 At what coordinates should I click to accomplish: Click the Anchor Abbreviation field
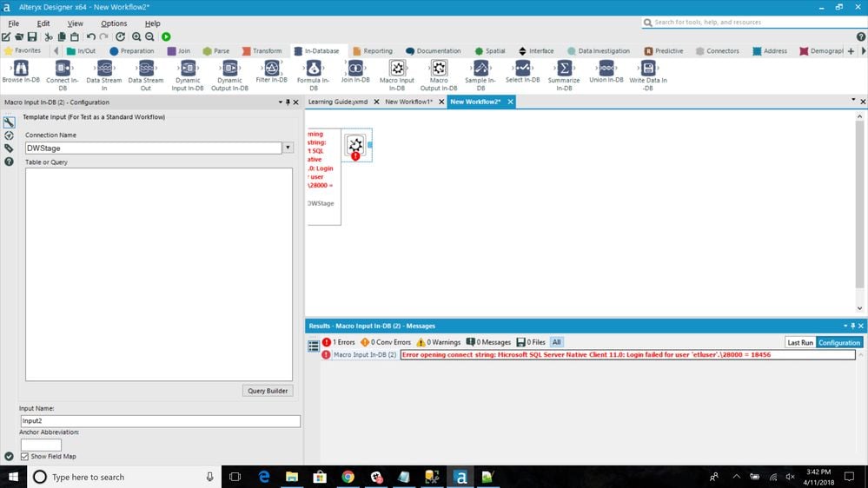[x=41, y=445]
